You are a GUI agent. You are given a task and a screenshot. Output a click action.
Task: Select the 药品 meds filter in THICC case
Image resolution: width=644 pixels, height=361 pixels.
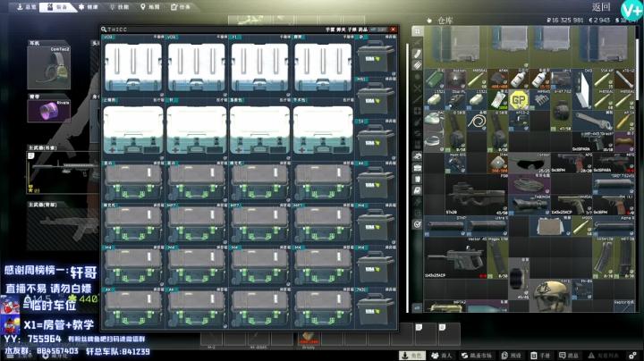[x=362, y=29]
